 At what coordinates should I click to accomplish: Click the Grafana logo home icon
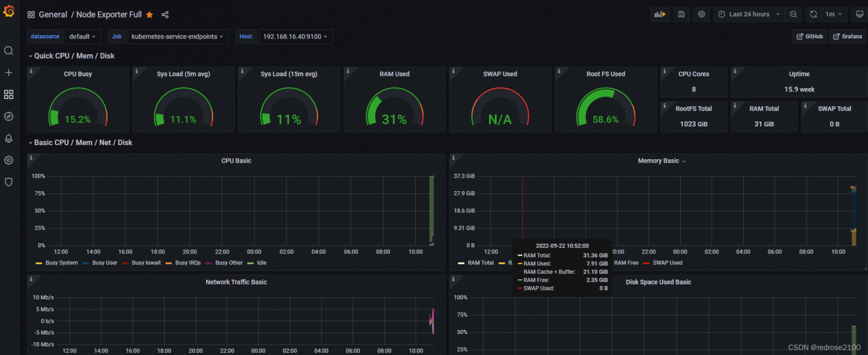click(9, 14)
